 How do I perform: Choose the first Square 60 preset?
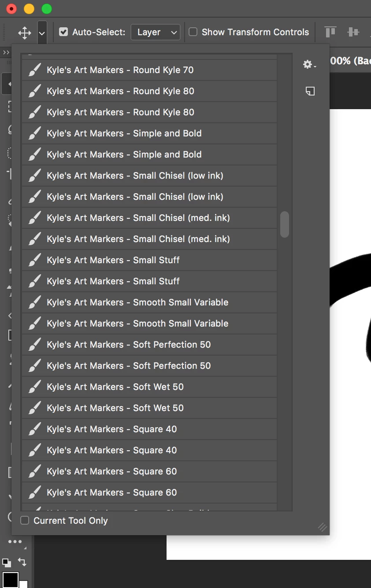coord(149,471)
